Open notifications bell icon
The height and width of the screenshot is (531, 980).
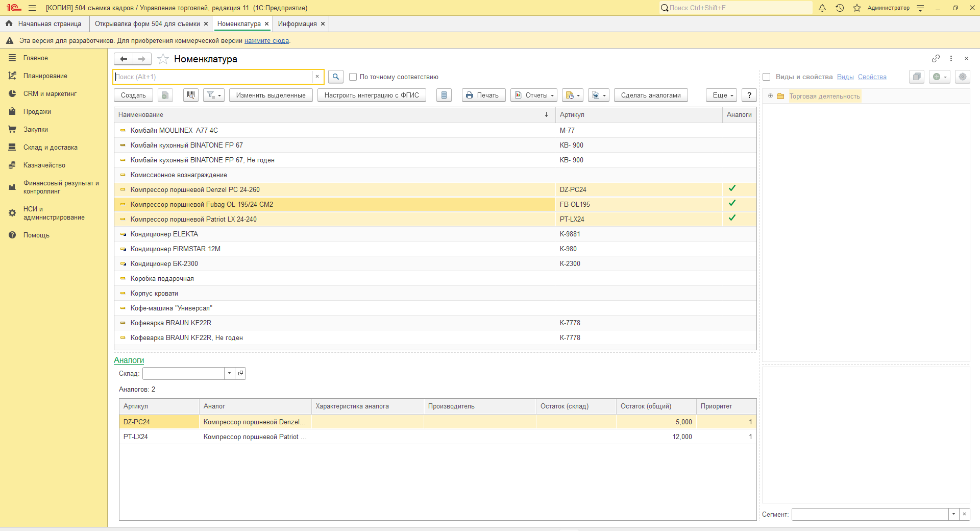tap(822, 8)
